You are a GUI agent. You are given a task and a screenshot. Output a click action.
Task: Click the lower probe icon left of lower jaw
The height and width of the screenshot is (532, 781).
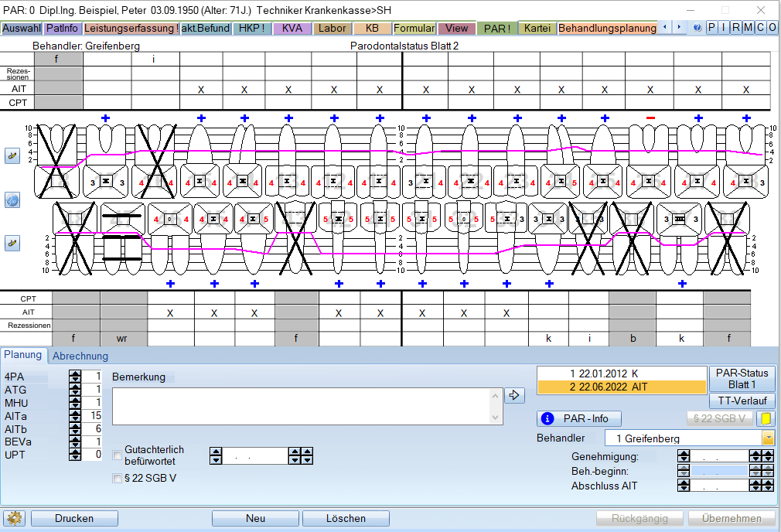(12, 243)
